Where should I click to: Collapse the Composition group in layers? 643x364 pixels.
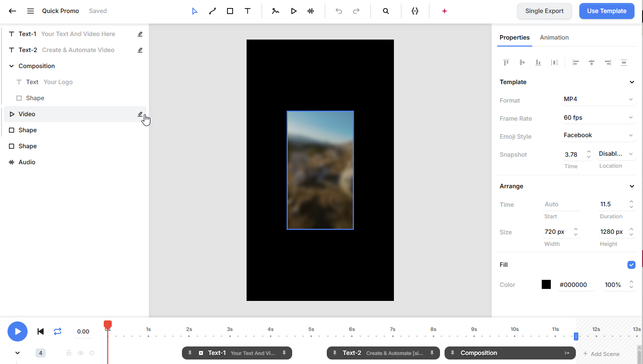click(x=12, y=66)
